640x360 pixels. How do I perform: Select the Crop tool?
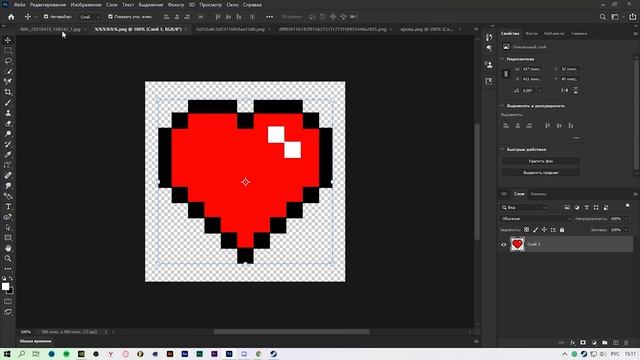pyautogui.click(x=8, y=92)
